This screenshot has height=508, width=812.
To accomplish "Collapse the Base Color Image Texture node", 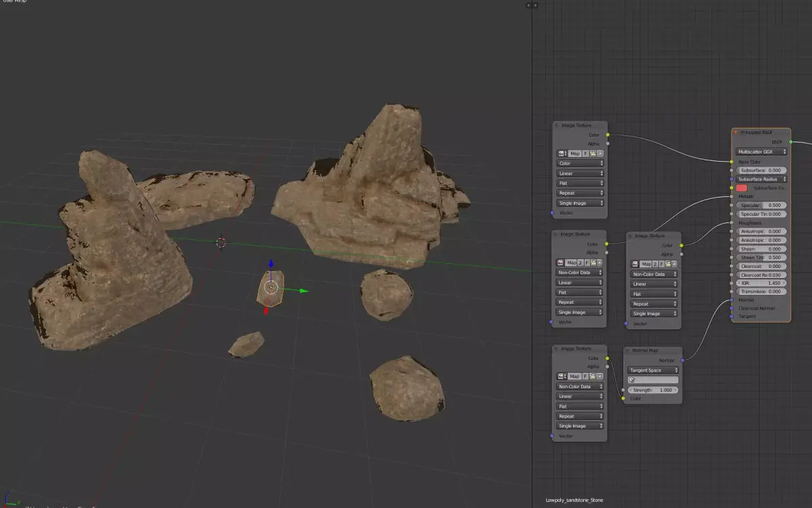I will (x=556, y=125).
